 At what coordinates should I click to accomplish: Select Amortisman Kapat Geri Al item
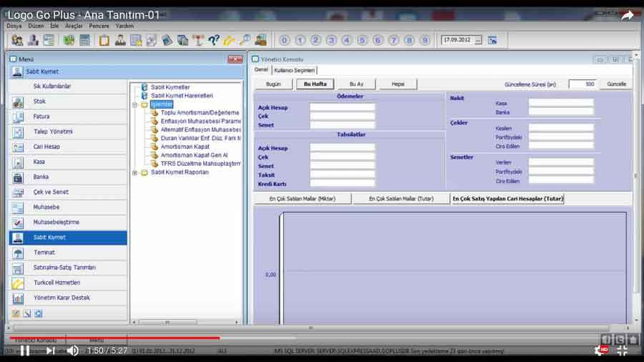[x=194, y=155]
